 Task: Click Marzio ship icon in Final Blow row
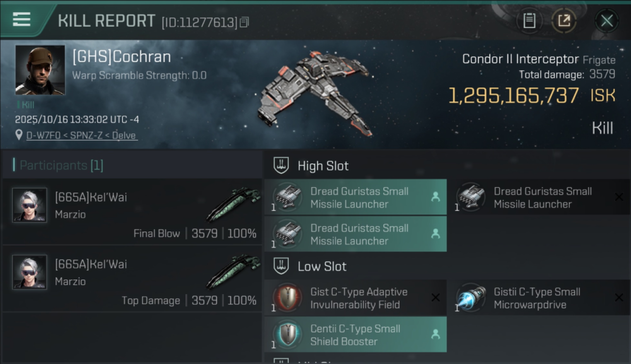(x=233, y=204)
